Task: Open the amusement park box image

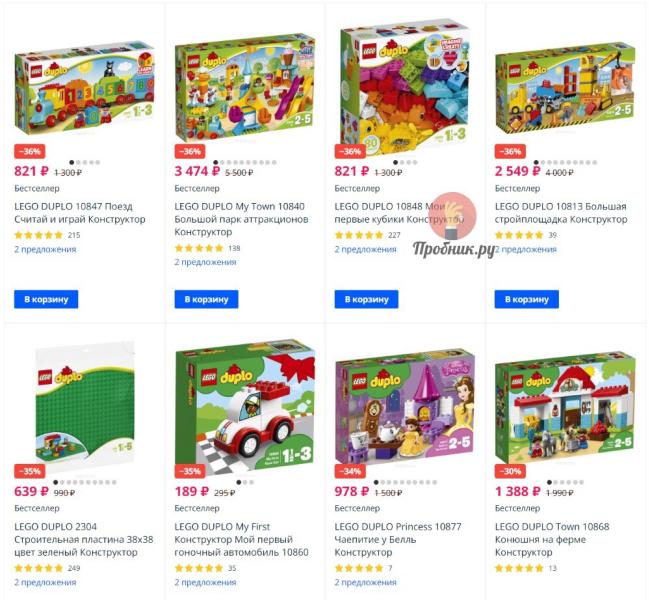Action: click(245, 88)
